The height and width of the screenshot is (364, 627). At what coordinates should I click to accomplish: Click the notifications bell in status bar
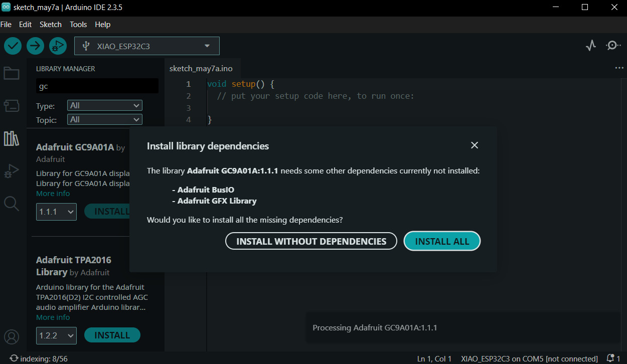point(610,358)
